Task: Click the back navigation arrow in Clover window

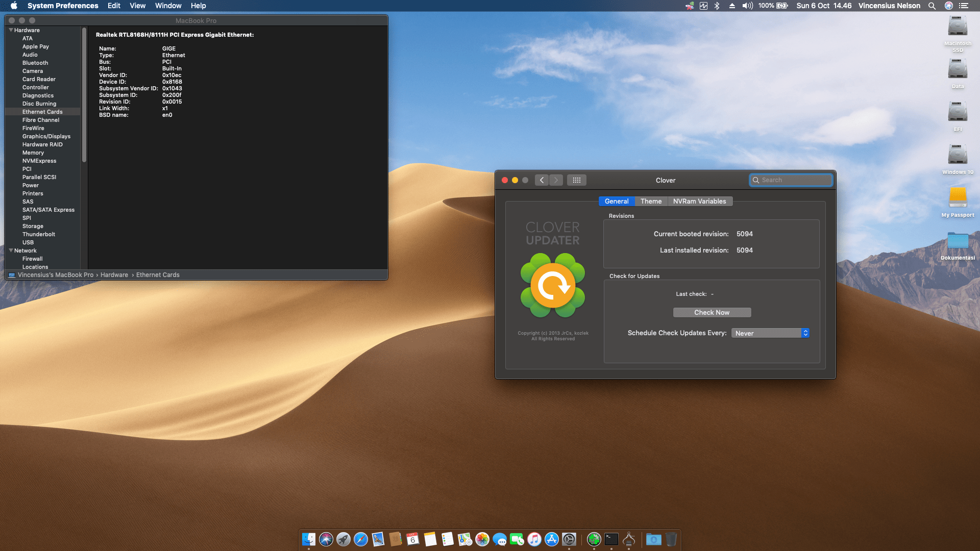Action: [x=542, y=180]
